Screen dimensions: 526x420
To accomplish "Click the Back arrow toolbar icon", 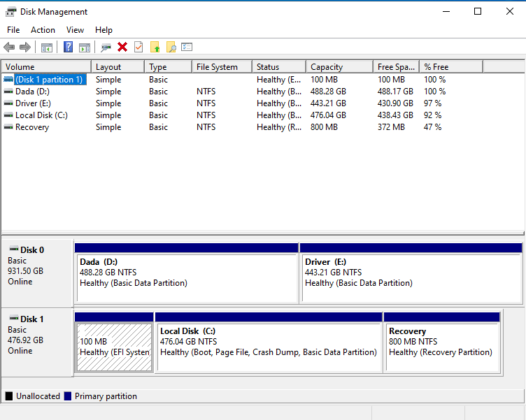I will click(x=9, y=48).
